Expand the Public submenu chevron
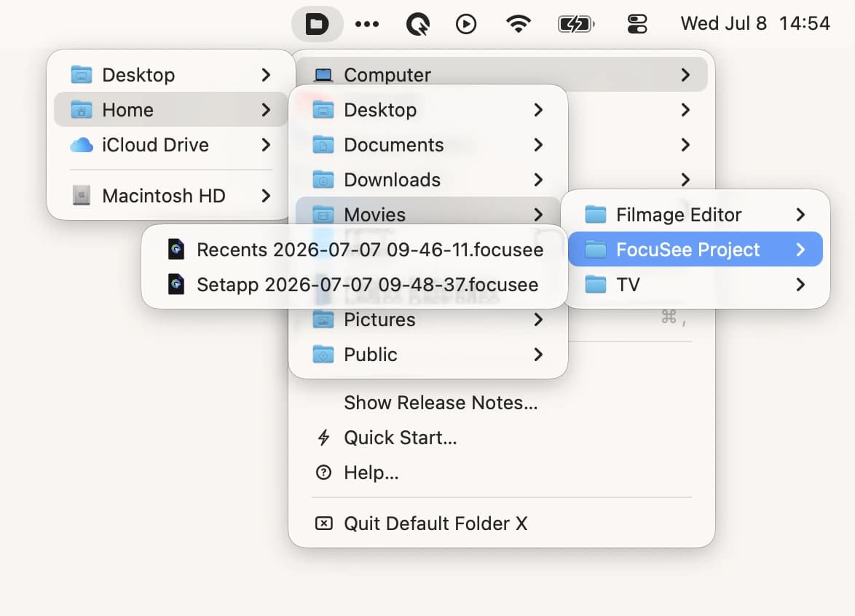 tap(538, 355)
